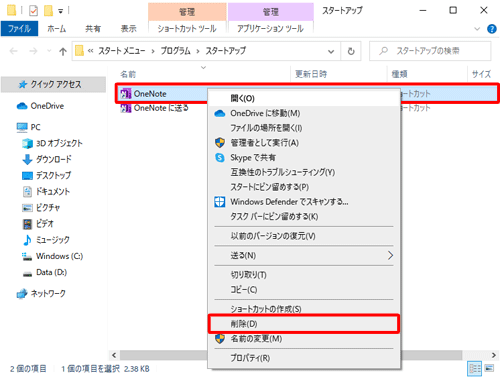
Task: Open ダウンロード folder in sidebar
Action: (x=47, y=159)
